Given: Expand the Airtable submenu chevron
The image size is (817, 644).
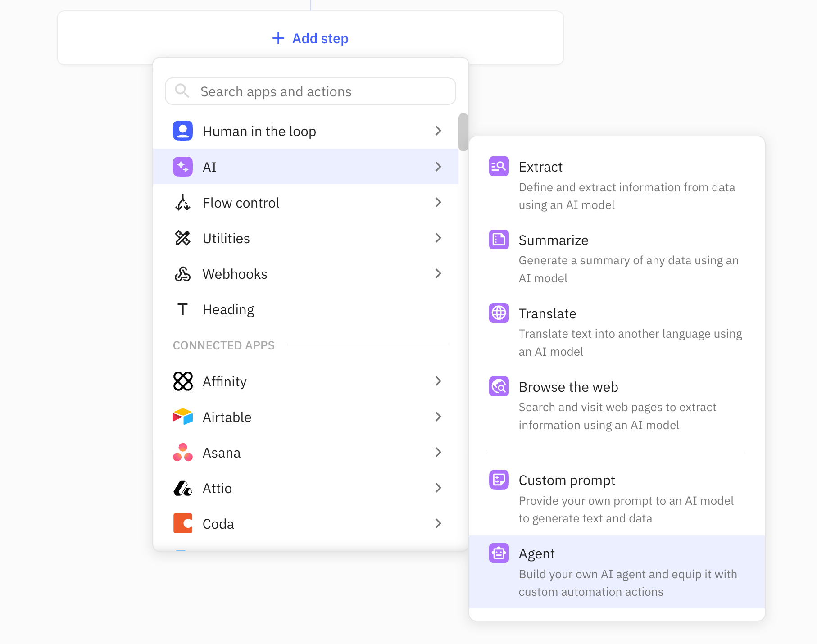Looking at the screenshot, I should tap(438, 417).
